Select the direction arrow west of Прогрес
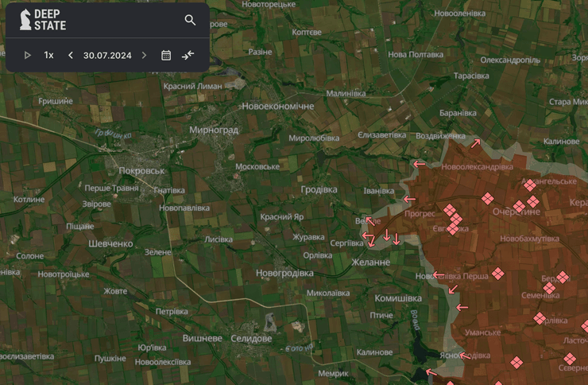The width and height of the screenshot is (588, 385). [409, 200]
